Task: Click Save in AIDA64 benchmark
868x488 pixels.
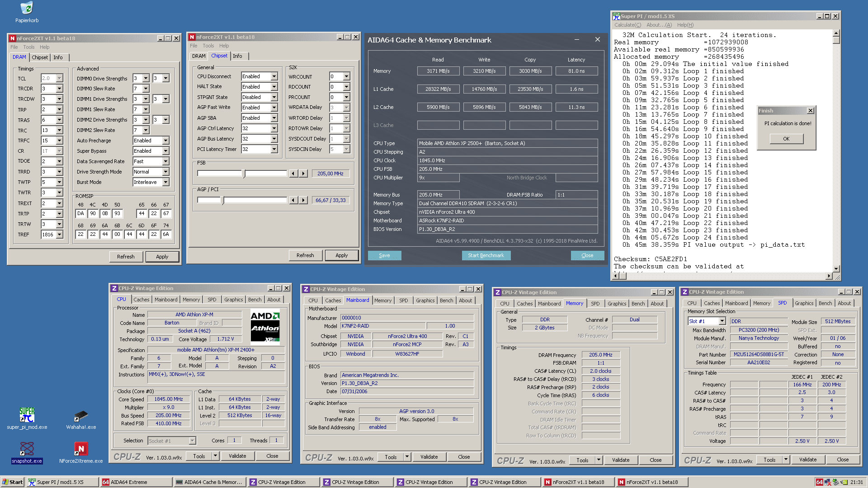Action: pyautogui.click(x=384, y=255)
